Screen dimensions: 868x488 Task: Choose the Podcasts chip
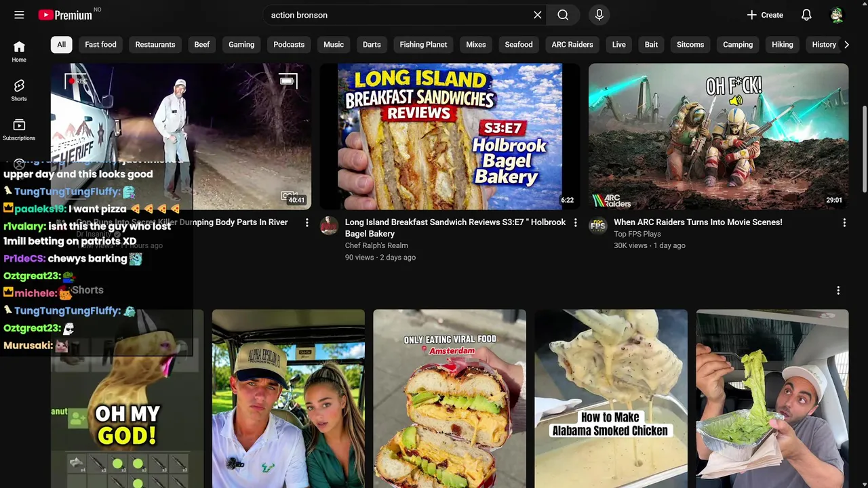click(289, 45)
